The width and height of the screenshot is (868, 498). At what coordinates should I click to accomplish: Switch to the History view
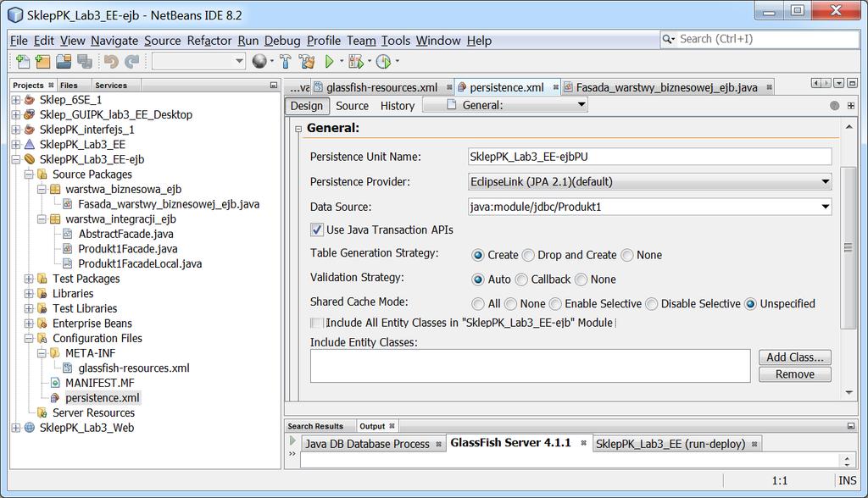(398, 106)
